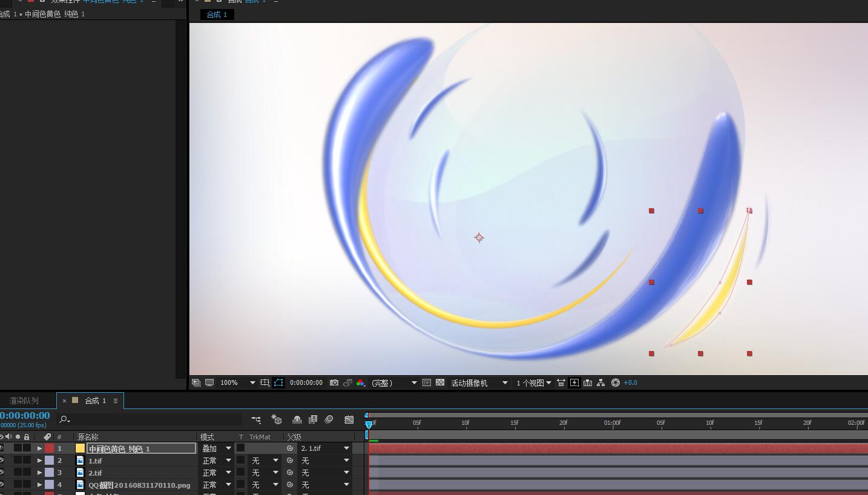The image size is (868, 495).
Task: Expand layer 1 中间色黄色 纯色 properties
Action: pos(40,448)
